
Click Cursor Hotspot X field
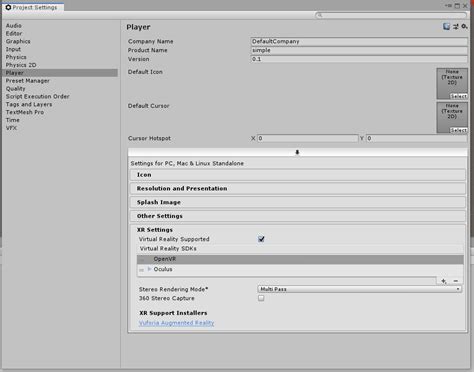308,138
